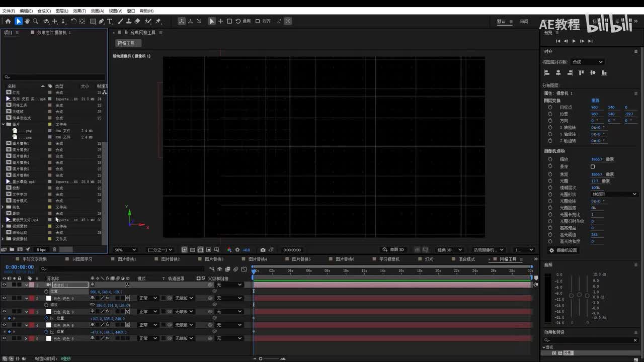Delete selected project item with trash icon
This screenshot has height=362, width=644.
coord(54,249)
